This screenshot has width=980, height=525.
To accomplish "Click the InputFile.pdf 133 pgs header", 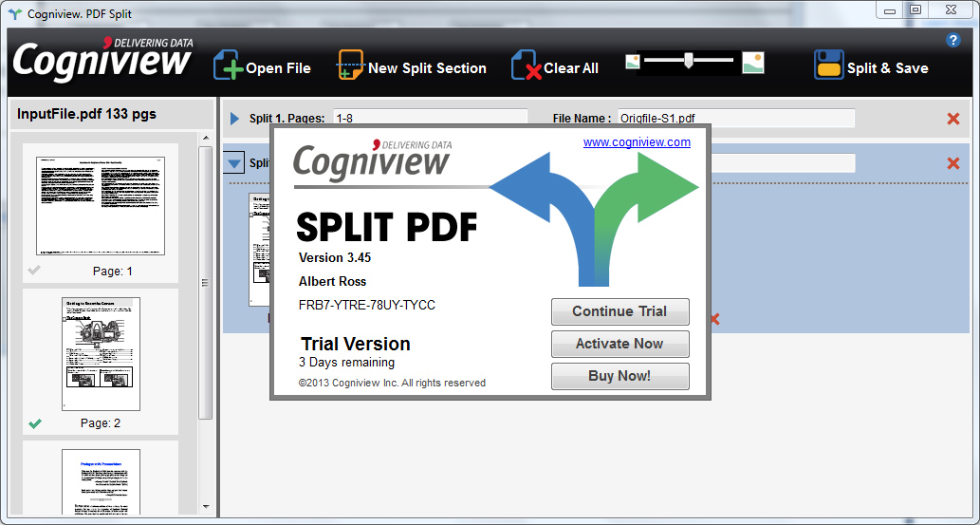I will (x=86, y=114).
